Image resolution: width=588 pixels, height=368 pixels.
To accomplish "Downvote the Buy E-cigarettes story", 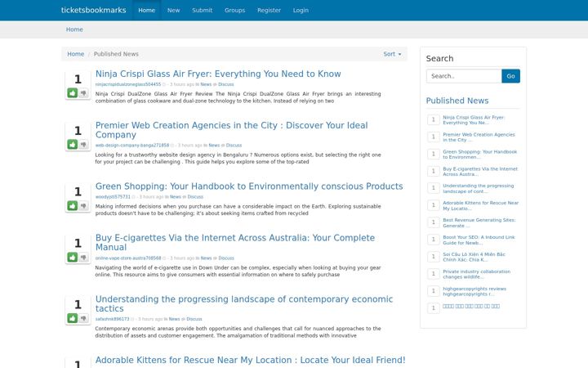I will (x=83, y=257).
